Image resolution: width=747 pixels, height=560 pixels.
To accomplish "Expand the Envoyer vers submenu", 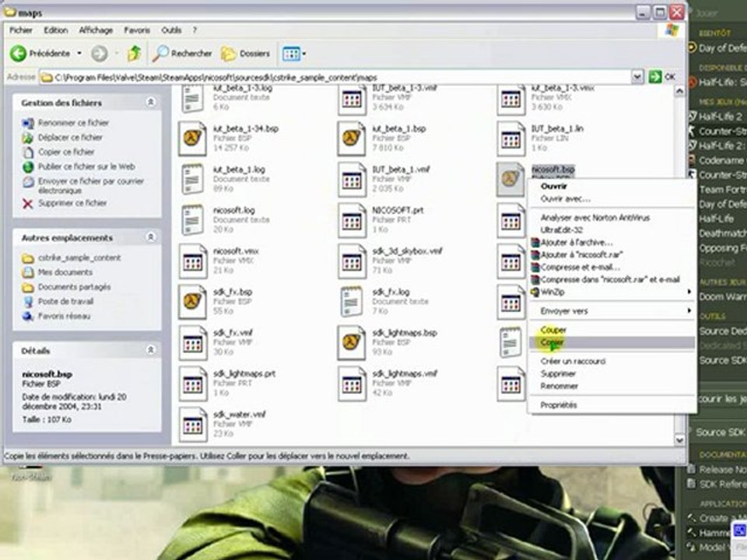I will click(x=612, y=311).
